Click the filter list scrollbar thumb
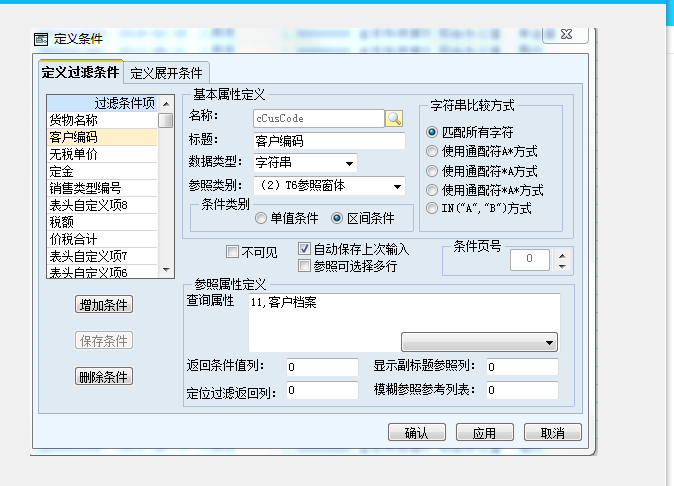This screenshot has width=674, height=486. point(165,120)
